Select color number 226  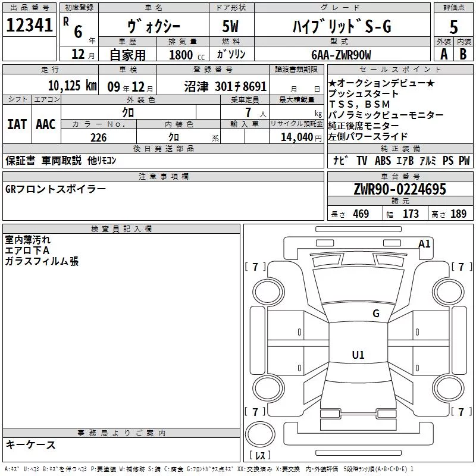[x=99, y=137]
